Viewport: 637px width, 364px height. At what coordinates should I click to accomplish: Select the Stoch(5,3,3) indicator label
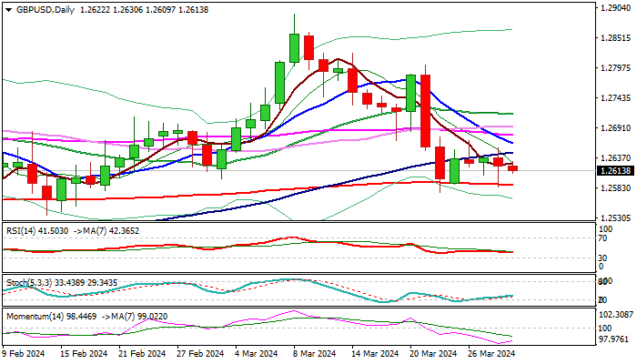29,282
